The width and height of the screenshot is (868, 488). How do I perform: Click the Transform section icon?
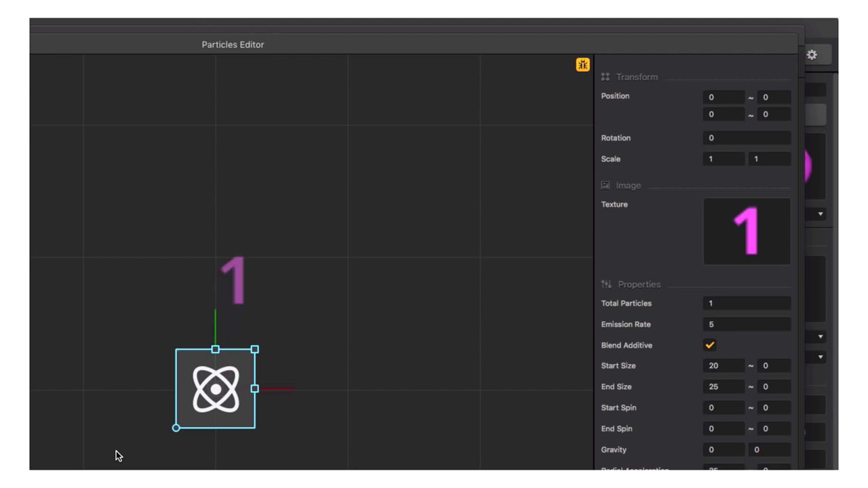[x=605, y=77]
